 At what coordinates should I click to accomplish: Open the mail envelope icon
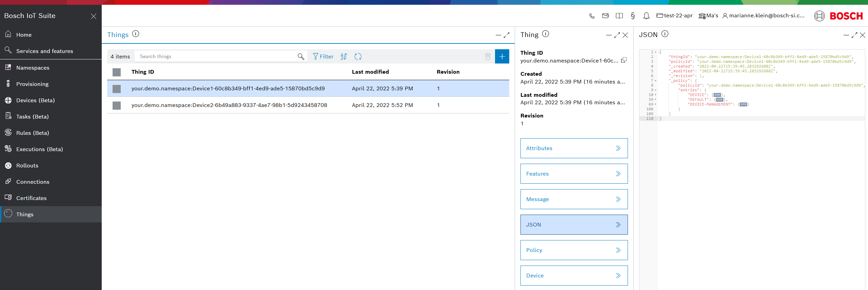(605, 16)
